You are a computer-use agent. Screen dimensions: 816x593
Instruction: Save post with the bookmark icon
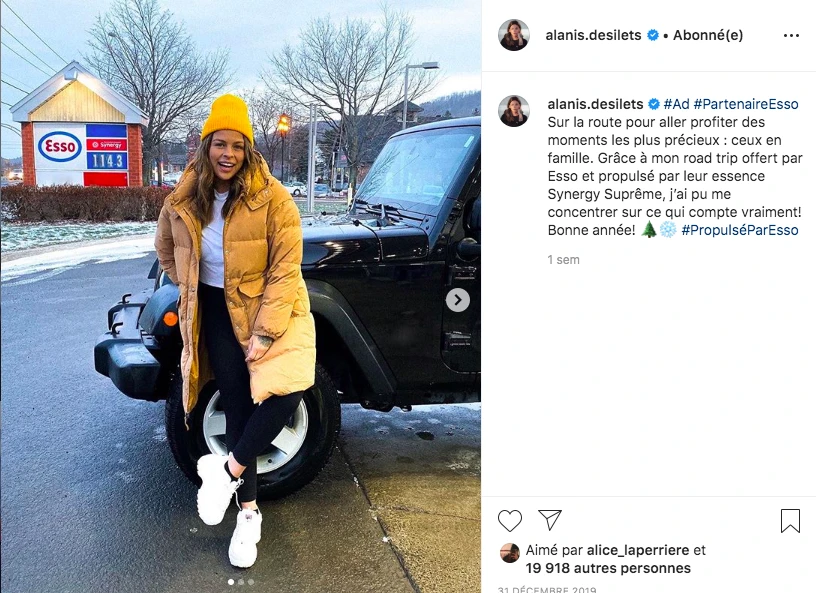(790, 521)
